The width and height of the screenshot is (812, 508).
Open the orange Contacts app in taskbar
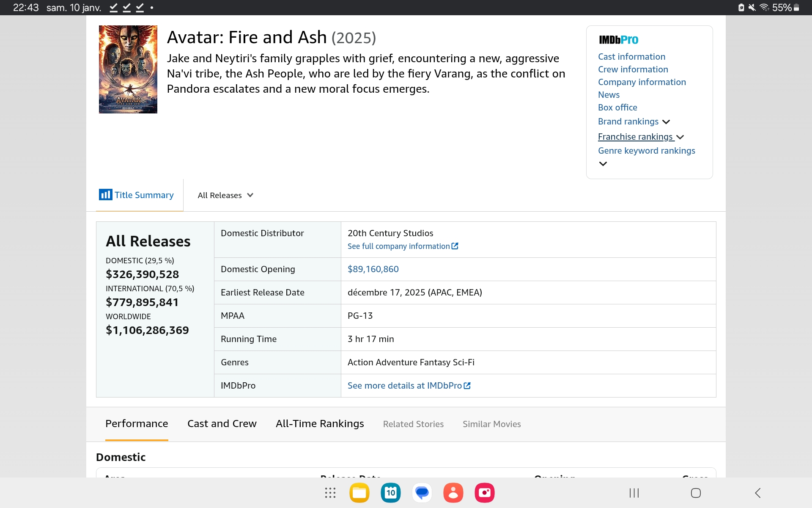pos(453,493)
